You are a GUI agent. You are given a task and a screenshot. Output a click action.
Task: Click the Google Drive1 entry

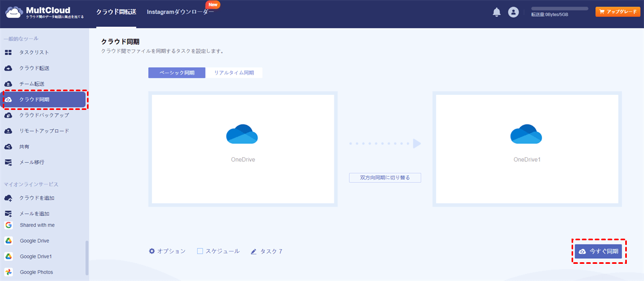click(36, 256)
